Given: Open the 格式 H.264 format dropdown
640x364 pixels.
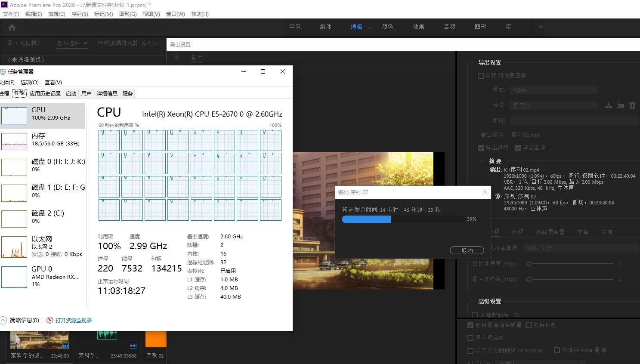Looking at the screenshot, I should click(554, 90).
